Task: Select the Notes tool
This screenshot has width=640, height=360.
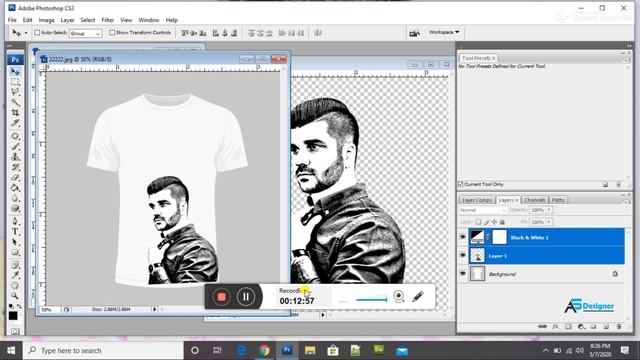Action: 15,265
